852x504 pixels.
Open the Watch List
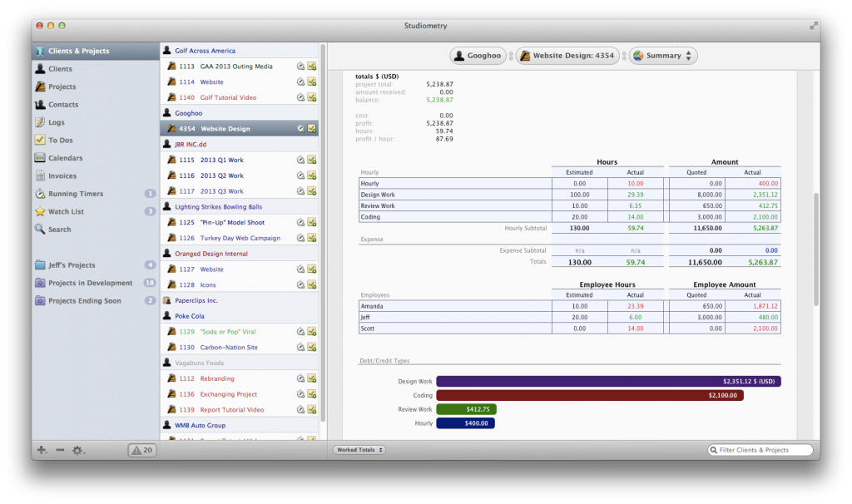(62, 211)
